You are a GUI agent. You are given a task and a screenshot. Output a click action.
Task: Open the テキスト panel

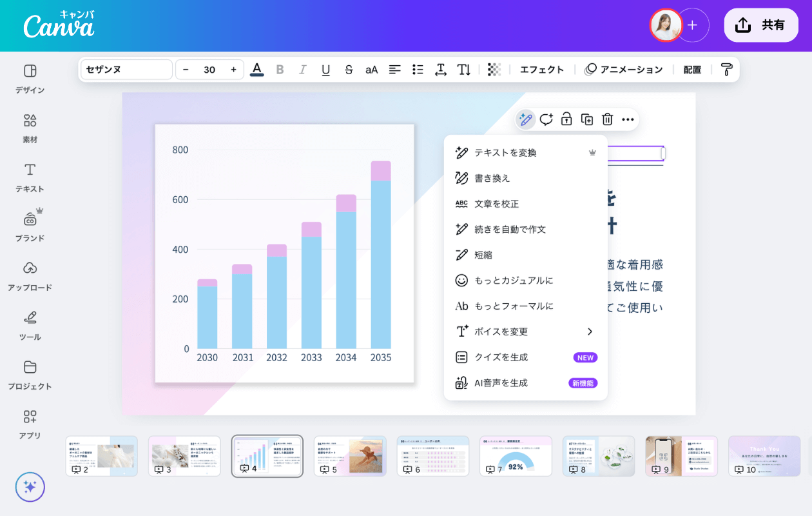[30, 178]
